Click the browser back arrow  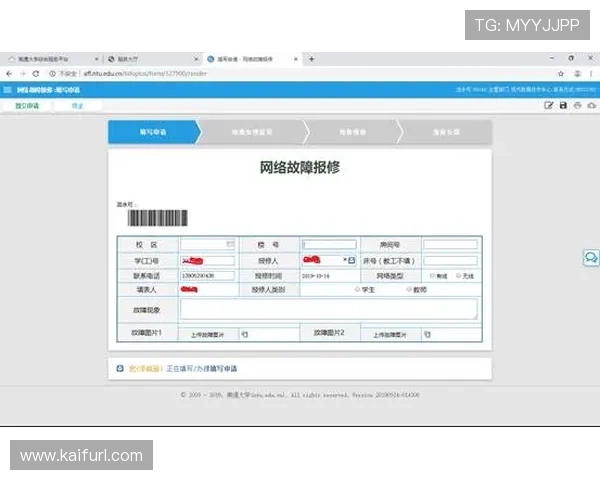click(x=9, y=73)
